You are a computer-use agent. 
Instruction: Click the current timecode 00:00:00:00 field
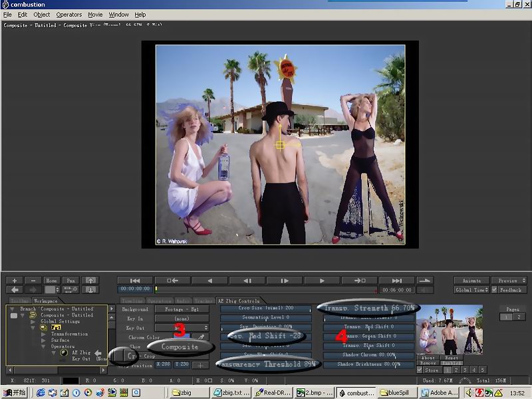point(135,289)
